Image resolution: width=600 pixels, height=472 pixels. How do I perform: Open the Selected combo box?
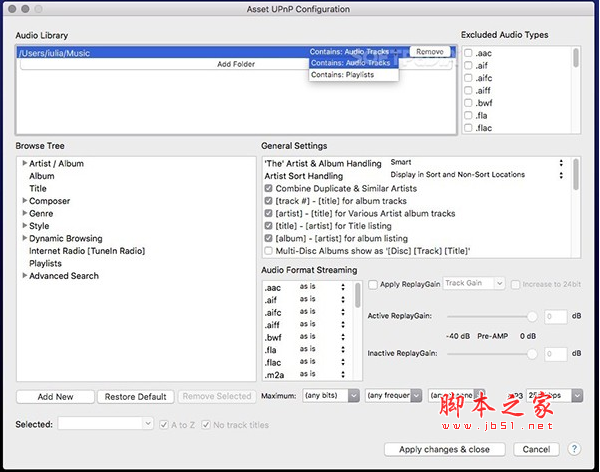tap(106, 423)
